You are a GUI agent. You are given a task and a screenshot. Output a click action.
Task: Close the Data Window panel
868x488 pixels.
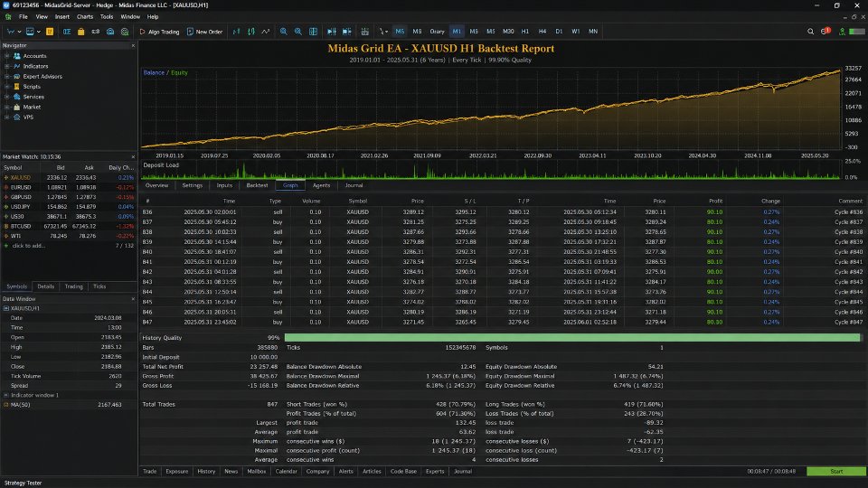pyautogui.click(x=133, y=299)
